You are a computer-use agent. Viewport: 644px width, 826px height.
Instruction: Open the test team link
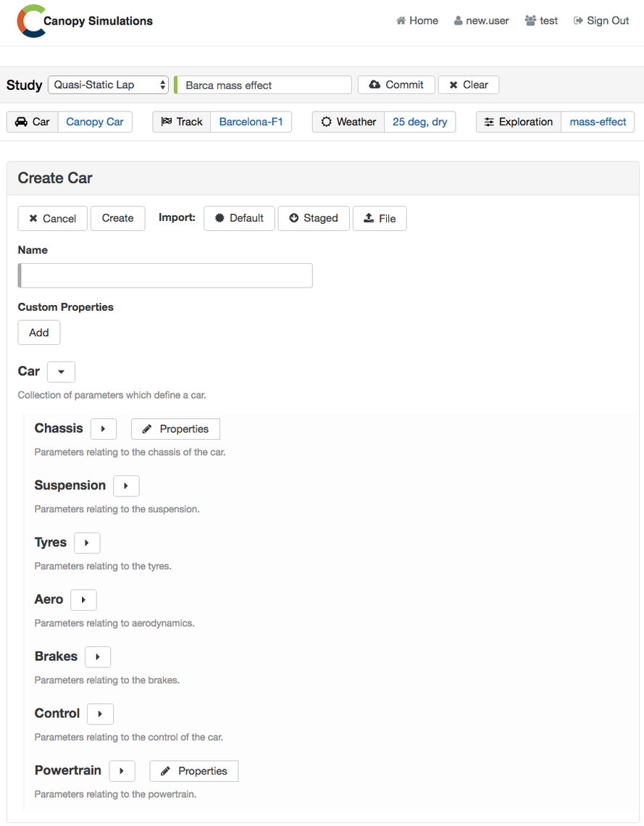(x=541, y=20)
